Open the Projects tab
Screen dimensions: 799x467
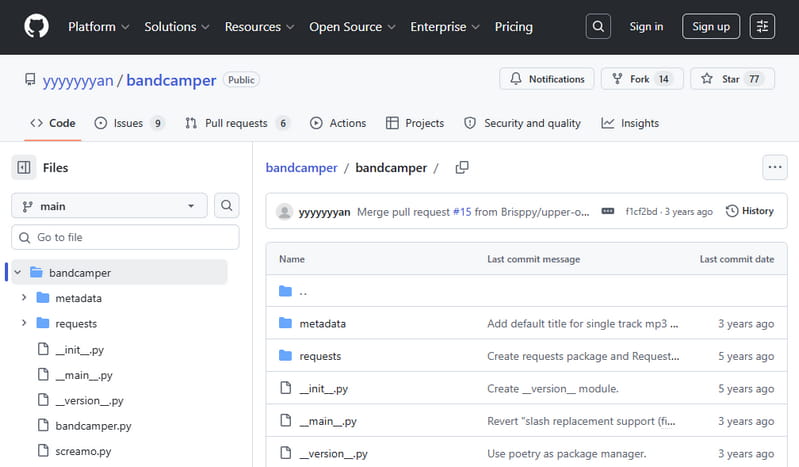click(x=415, y=123)
